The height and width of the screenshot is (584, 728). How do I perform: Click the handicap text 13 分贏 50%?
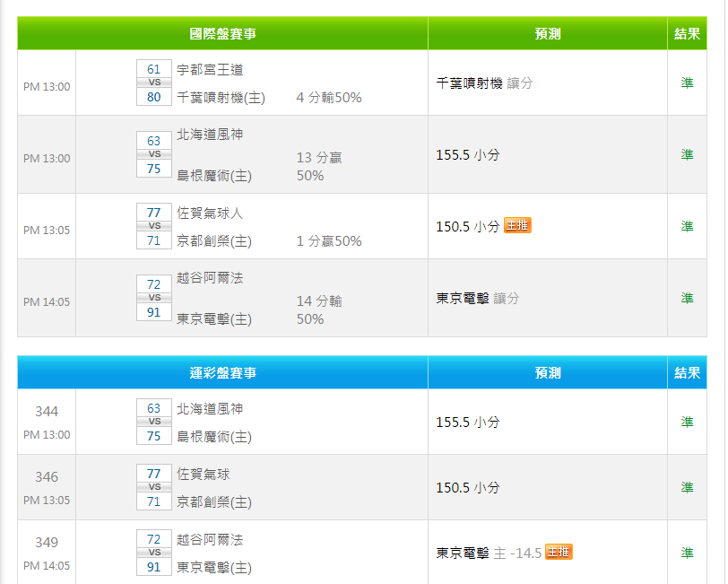click(x=319, y=166)
